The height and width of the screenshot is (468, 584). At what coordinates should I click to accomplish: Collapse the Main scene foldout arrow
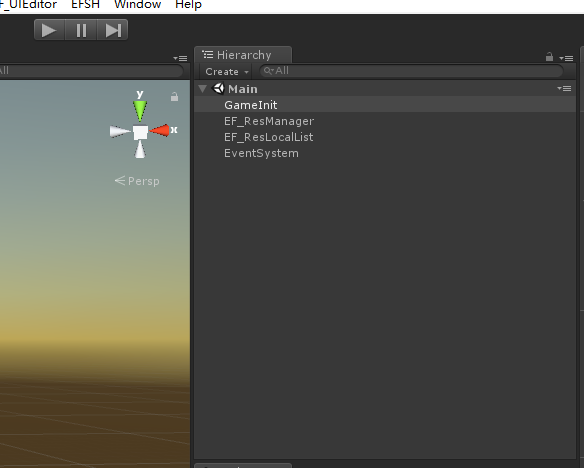point(203,89)
